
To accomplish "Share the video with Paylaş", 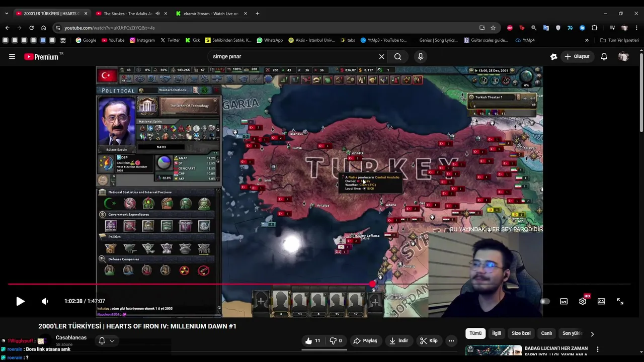I will pos(365,341).
